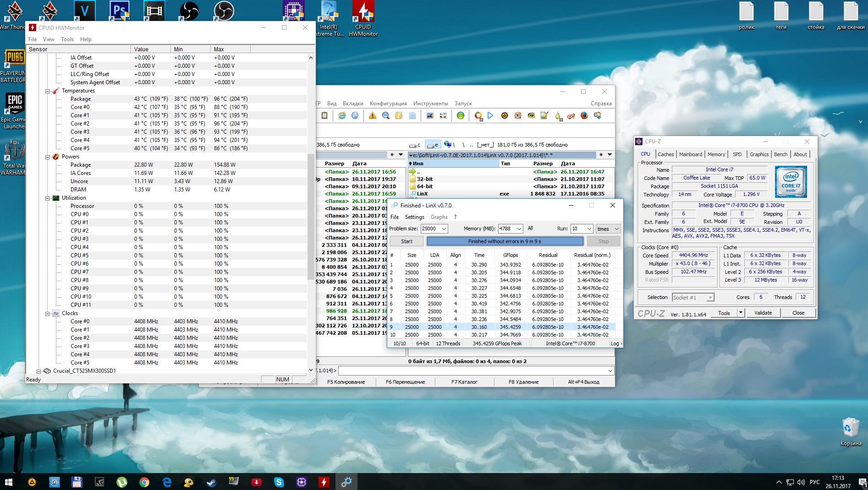This screenshot has height=490, width=868.
Task: Click the PDF icon in the toolbar
Action: coord(531,116)
